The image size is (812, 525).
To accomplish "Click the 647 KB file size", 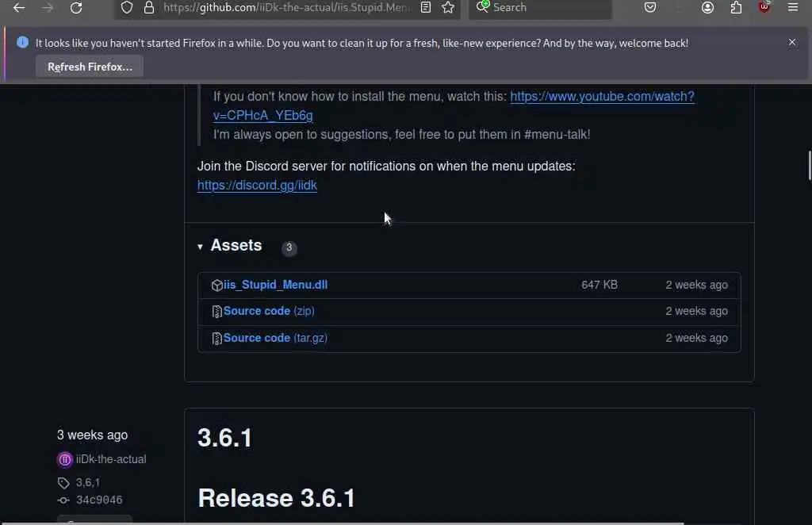I will 599,285.
